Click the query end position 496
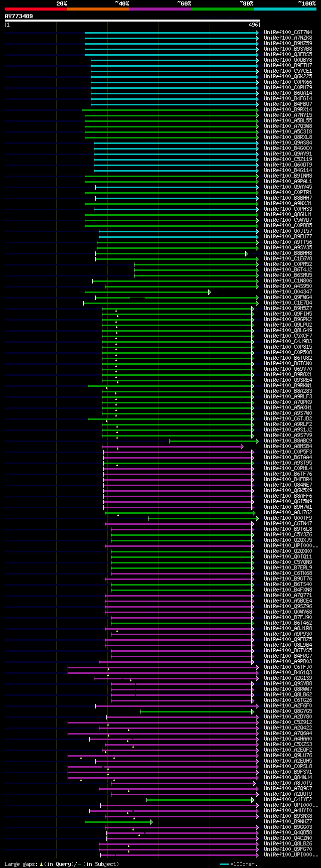Image resolution: width=321 pixels, height=868 pixels. point(253,25)
